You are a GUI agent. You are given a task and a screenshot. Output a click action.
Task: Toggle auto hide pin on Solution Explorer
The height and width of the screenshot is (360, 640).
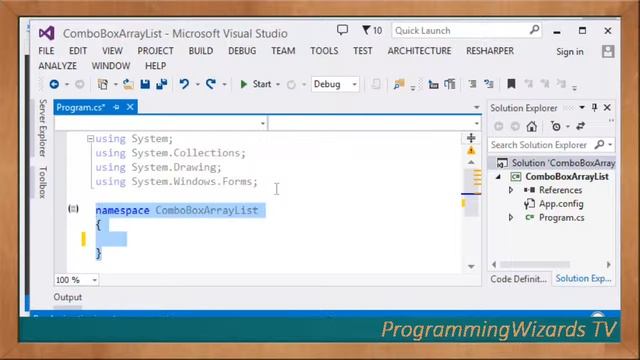[595, 107]
